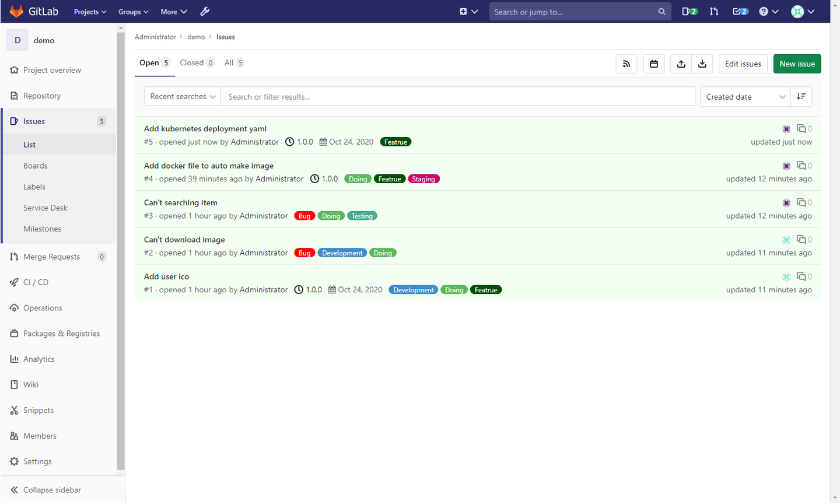Expand the Recent searches dropdown

pos(181,96)
